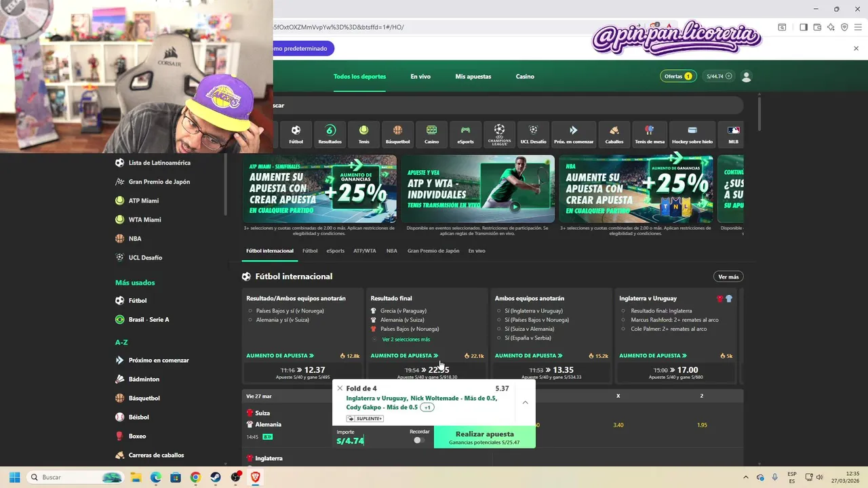Expand the +1 extra selections badge
This screenshot has width=868, height=488.
[427, 407]
